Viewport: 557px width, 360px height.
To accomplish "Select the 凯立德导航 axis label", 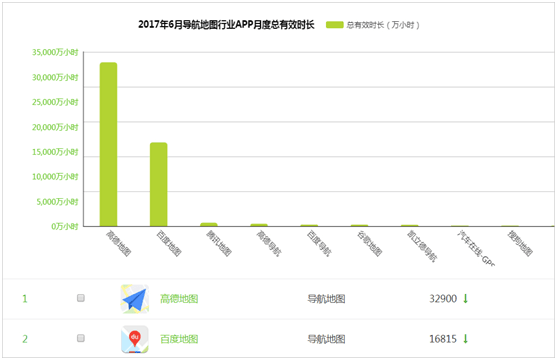I will 422,246.
